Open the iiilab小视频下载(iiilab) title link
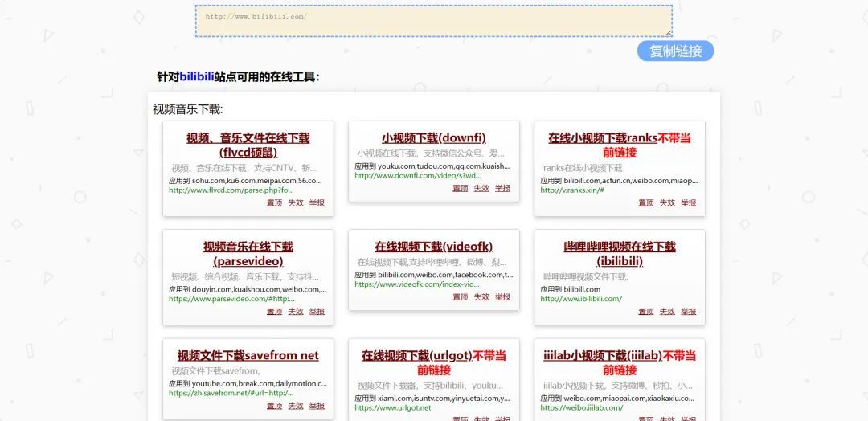This screenshot has height=421, width=868. pos(603,355)
